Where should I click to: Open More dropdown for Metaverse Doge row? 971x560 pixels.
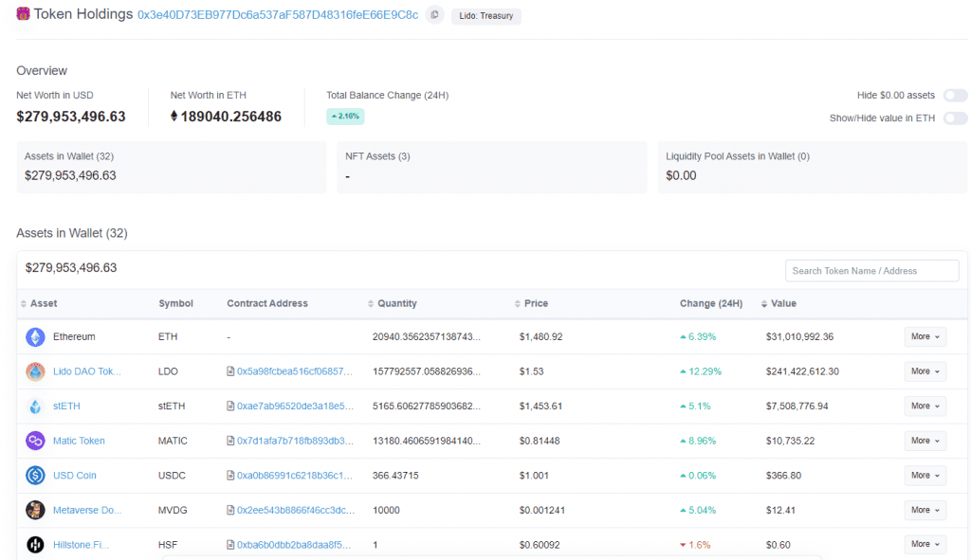click(925, 510)
